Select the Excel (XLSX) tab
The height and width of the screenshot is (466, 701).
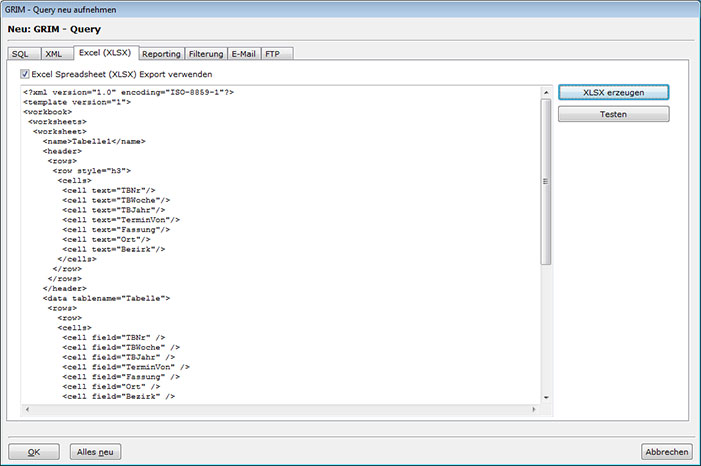(x=105, y=53)
